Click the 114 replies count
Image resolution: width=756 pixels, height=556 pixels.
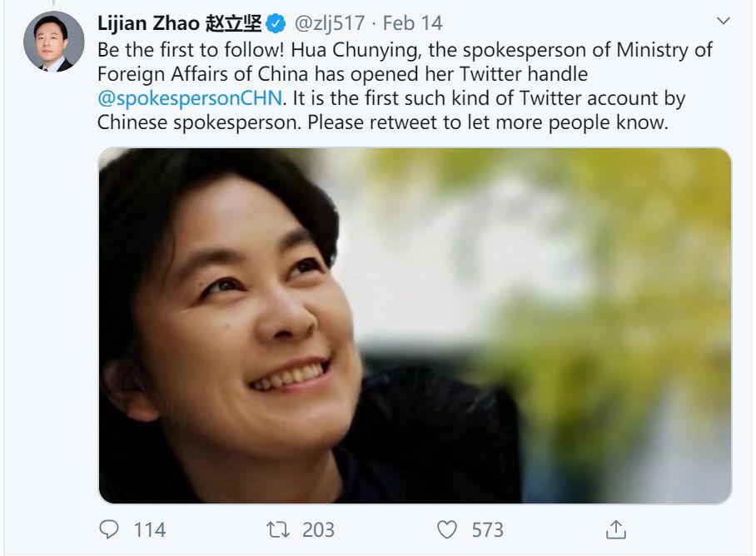coord(150,529)
